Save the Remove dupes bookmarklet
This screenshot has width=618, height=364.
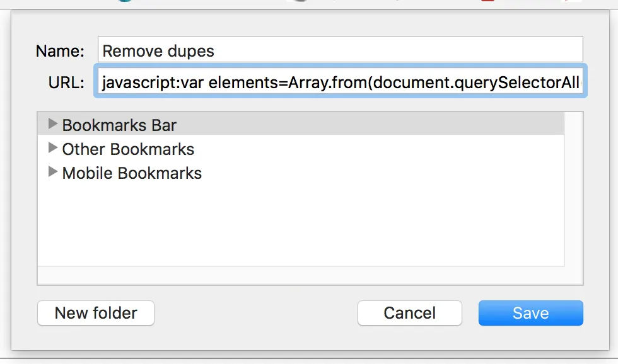[x=530, y=313]
